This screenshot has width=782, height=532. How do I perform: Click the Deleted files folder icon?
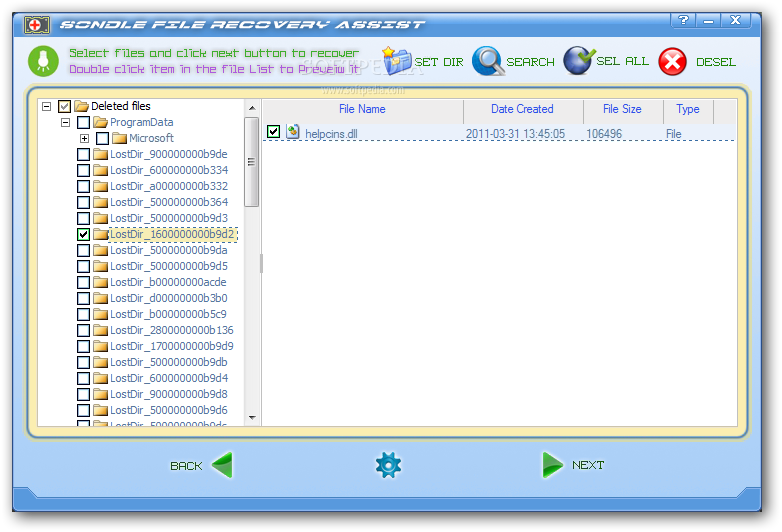tap(81, 106)
